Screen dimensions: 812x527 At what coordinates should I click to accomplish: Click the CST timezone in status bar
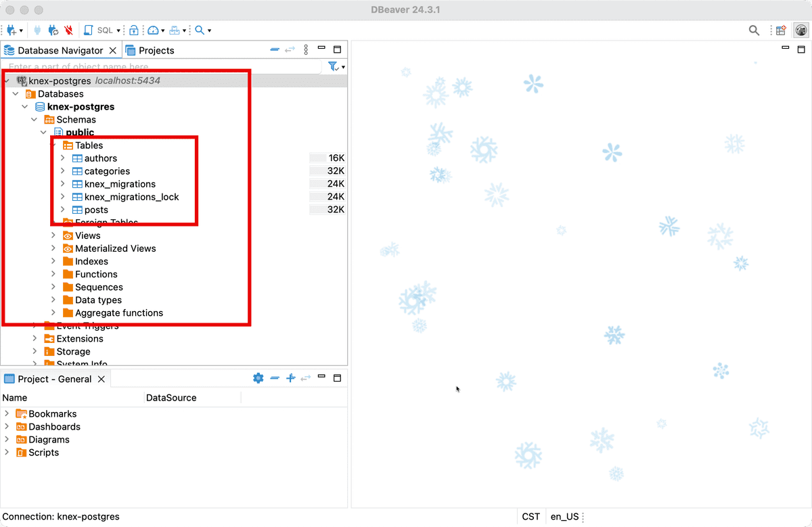point(531,517)
